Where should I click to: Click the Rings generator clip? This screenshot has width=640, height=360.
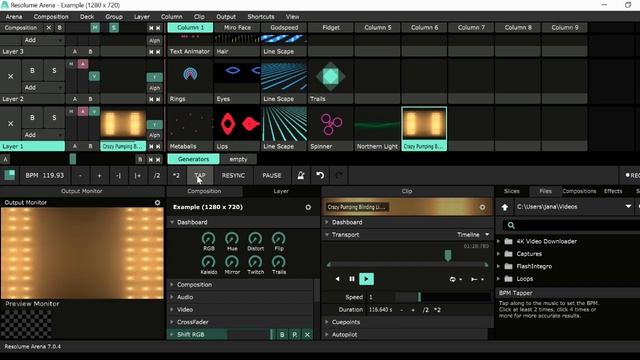coord(190,76)
